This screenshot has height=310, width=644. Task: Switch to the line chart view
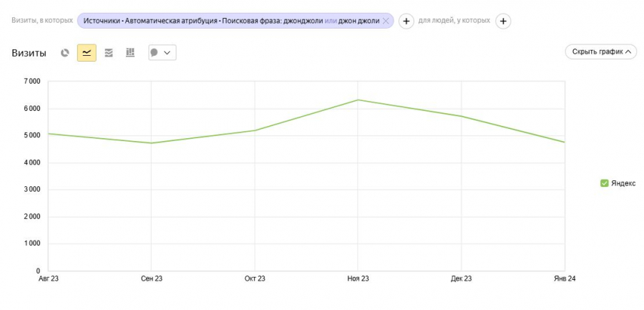click(x=87, y=52)
